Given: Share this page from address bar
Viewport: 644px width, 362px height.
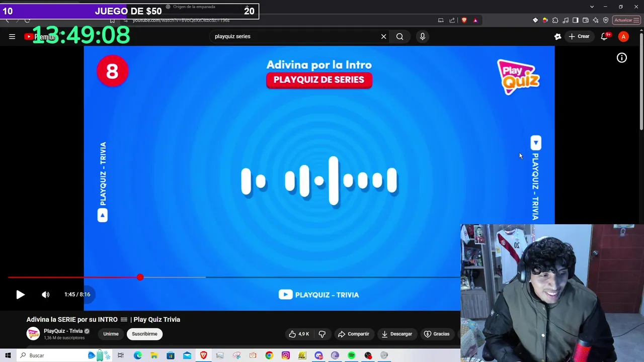Looking at the screenshot, I should 452,20.
